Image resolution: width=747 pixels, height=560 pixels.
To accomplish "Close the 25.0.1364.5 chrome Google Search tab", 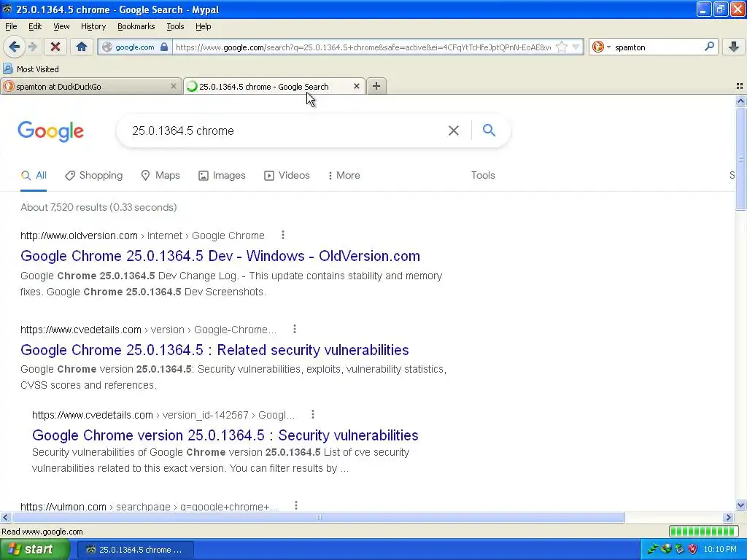I will pos(356,86).
